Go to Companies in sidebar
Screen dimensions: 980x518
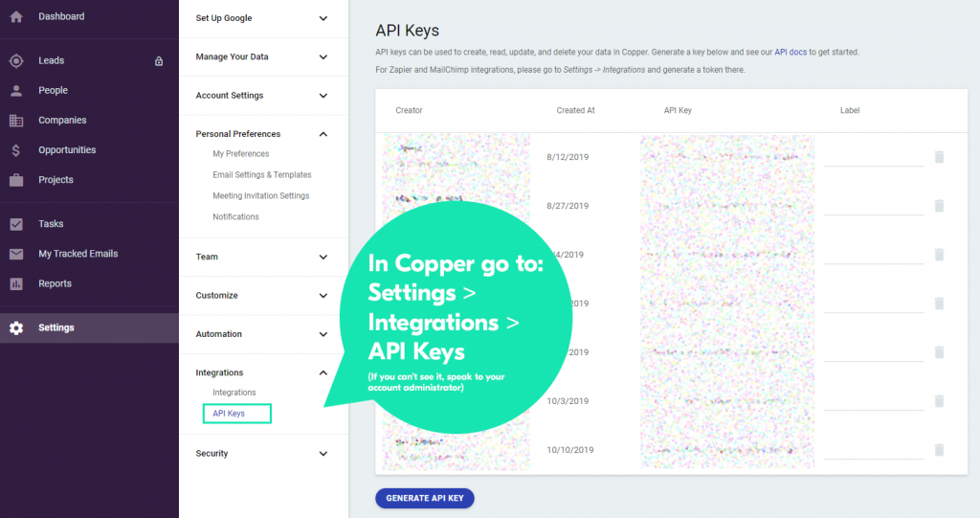click(x=62, y=120)
